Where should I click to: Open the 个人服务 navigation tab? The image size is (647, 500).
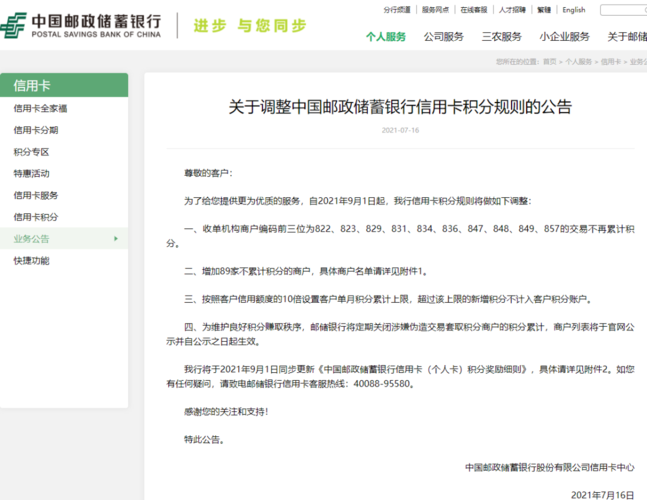click(x=386, y=37)
